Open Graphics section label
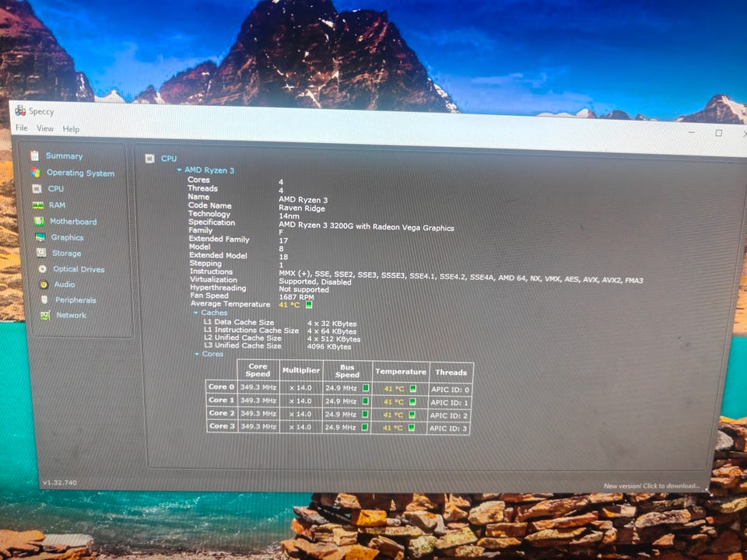Viewport: 747px width, 560px height. [67, 237]
